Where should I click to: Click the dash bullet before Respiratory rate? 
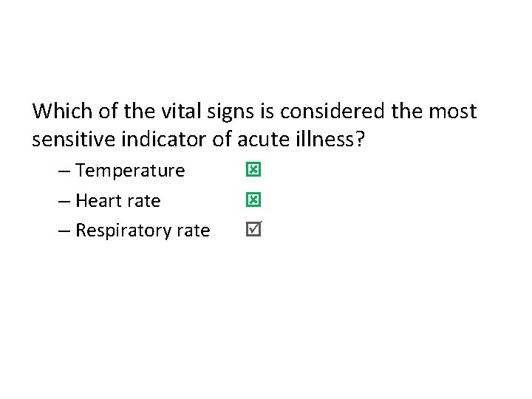click(65, 231)
